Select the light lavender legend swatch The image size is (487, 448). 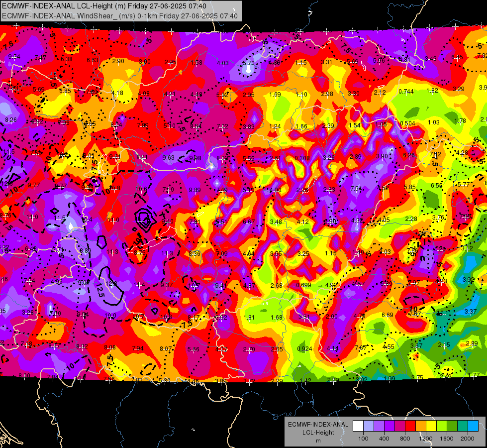(369, 426)
